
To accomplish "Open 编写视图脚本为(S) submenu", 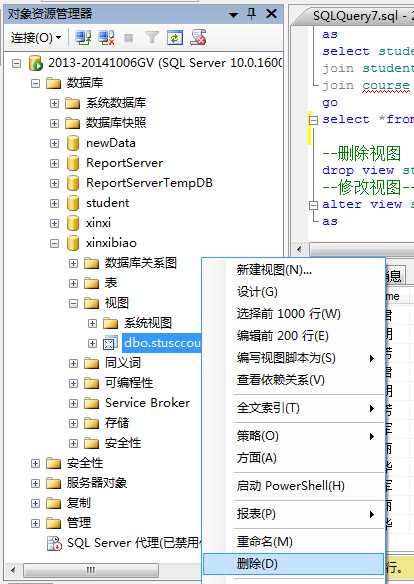I will 294,358.
